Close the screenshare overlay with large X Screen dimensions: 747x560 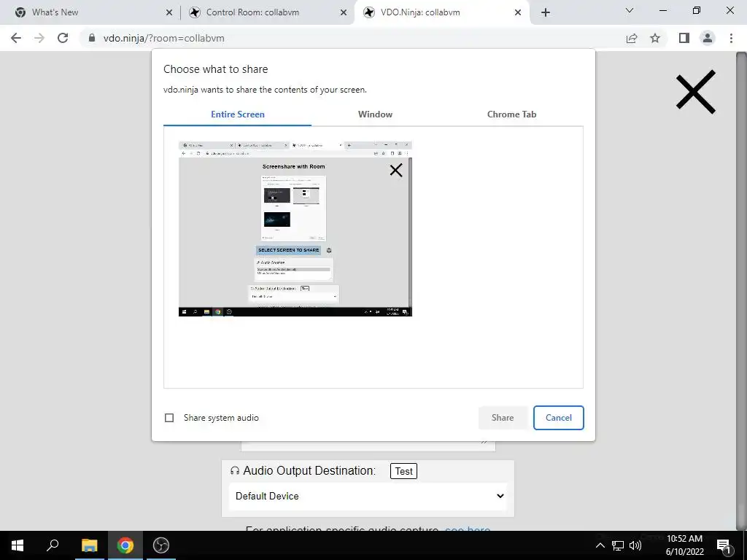[695, 92]
